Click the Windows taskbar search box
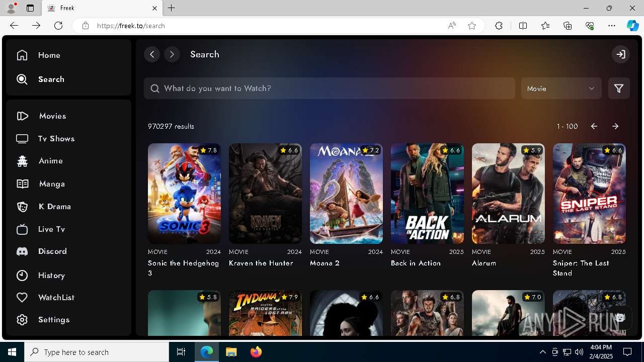 coord(97,352)
